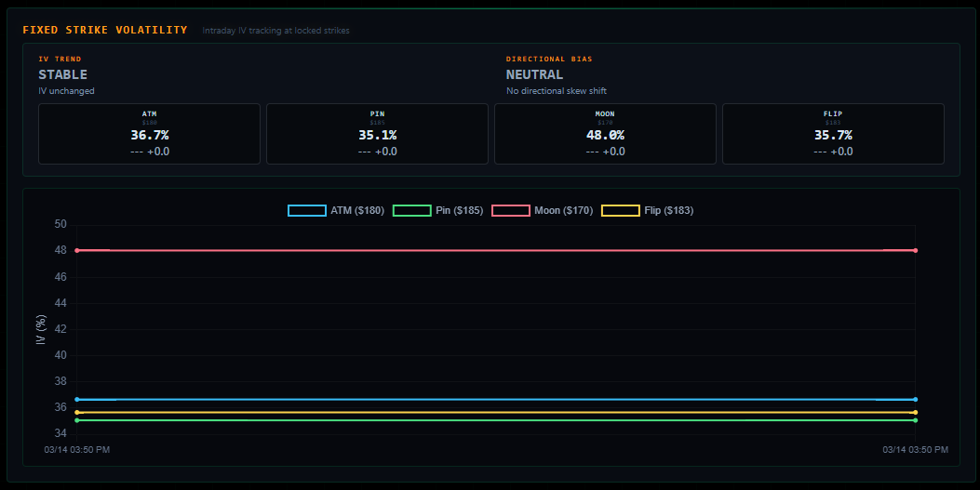Click the 'IV (%)' y-axis title
980x490 pixels.
pyautogui.click(x=41, y=329)
